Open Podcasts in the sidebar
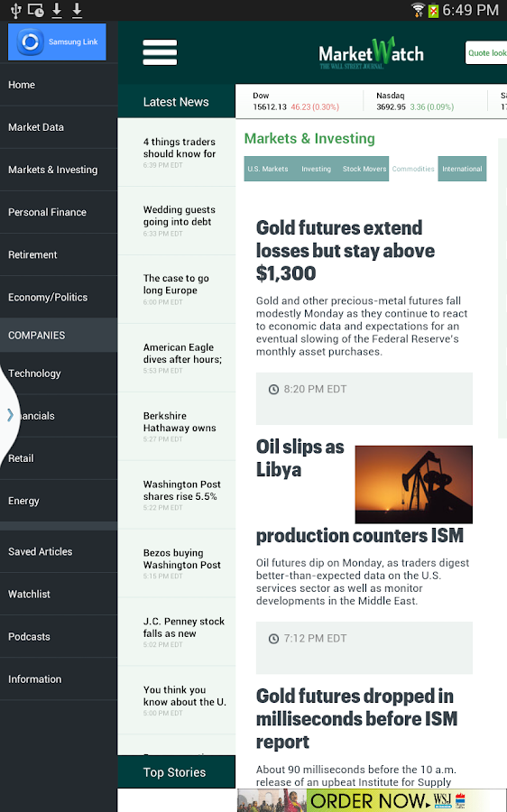This screenshot has width=507, height=812. pos(59,636)
